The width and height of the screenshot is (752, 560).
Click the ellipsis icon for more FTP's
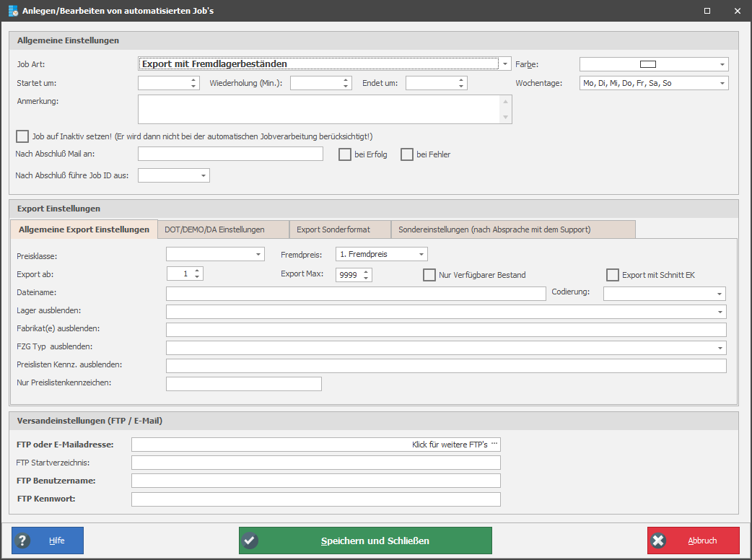[x=494, y=444]
